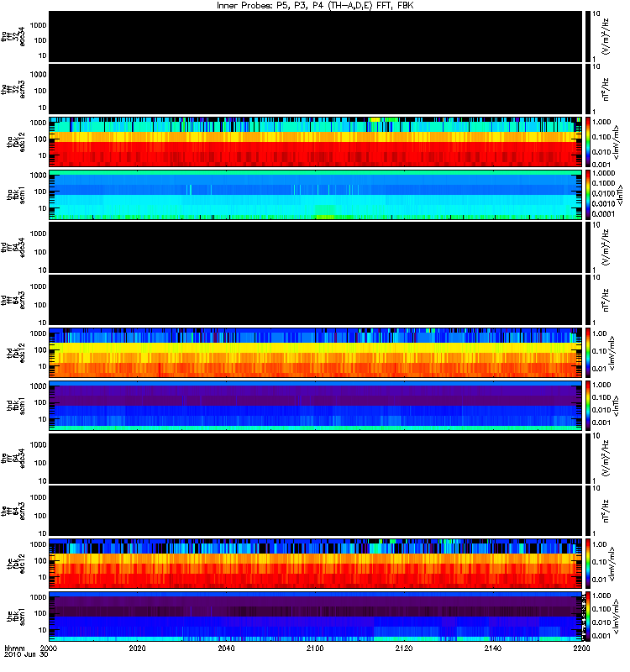Click the '2200' time axis label
The width and height of the screenshot is (630, 672).
(x=581, y=648)
